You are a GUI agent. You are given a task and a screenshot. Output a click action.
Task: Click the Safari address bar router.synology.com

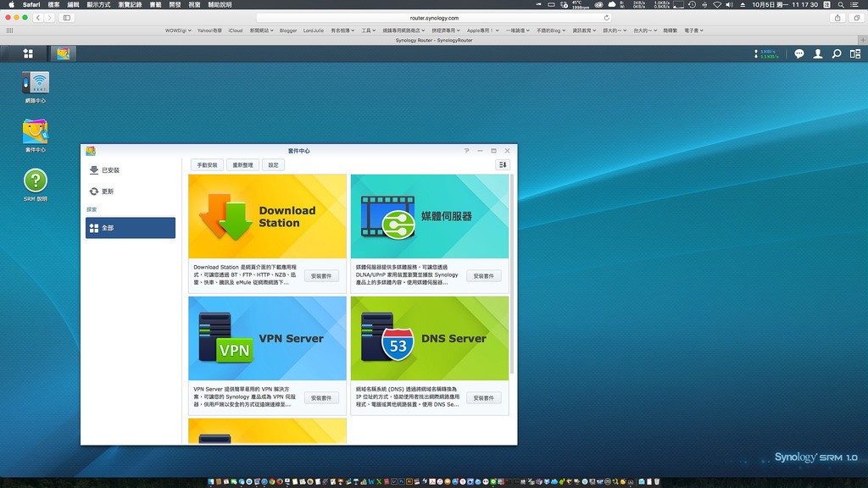434,18
